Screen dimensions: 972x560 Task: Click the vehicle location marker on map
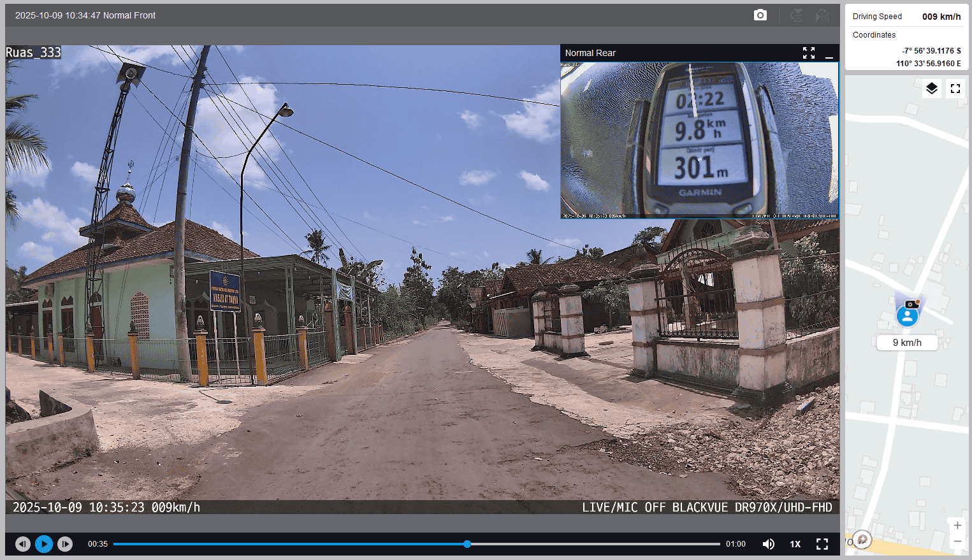(x=907, y=315)
